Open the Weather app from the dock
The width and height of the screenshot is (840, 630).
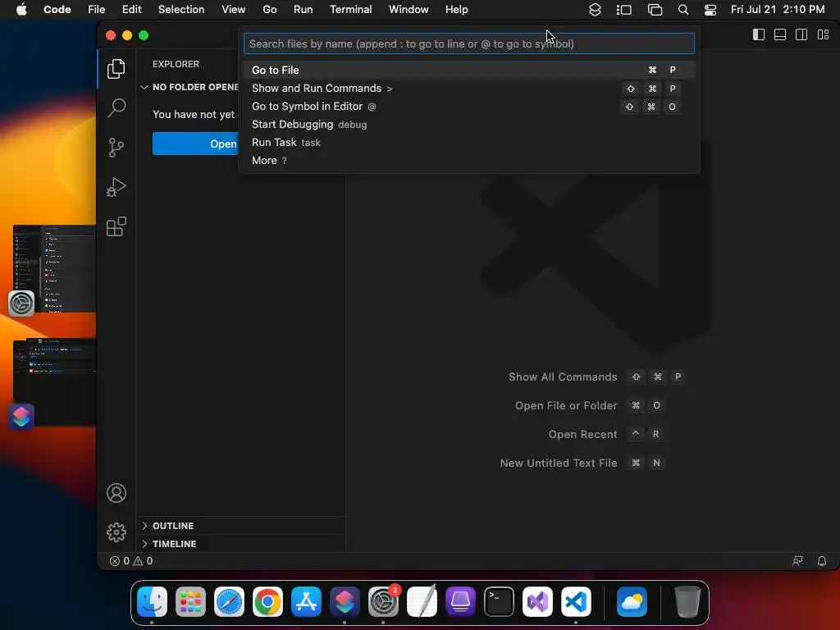pyautogui.click(x=632, y=601)
